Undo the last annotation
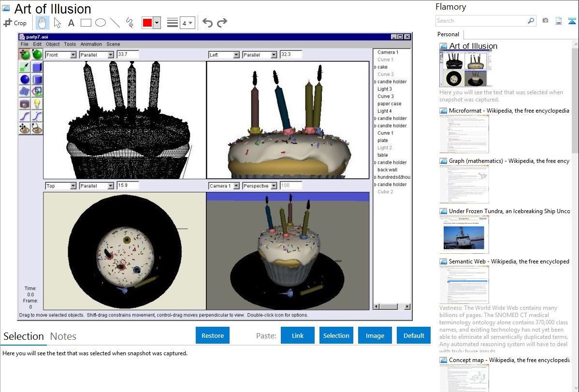This screenshot has width=579, height=392. (x=207, y=23)
